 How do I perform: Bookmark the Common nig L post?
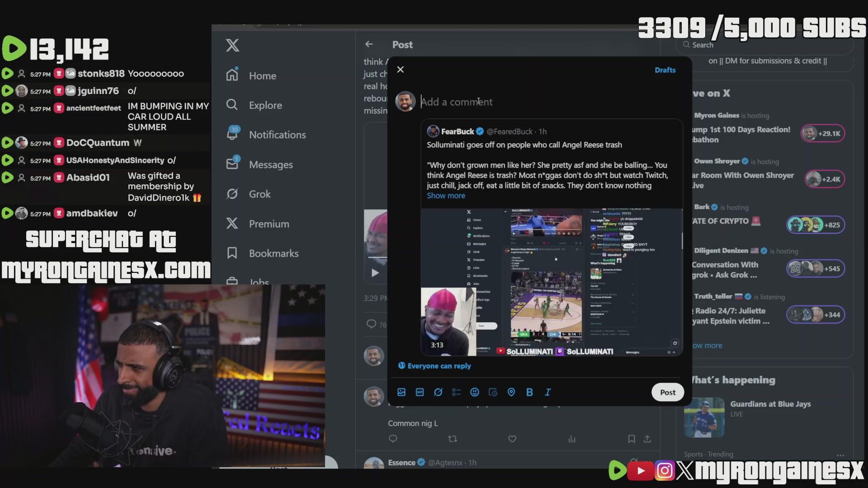click(x=632, y=439)
